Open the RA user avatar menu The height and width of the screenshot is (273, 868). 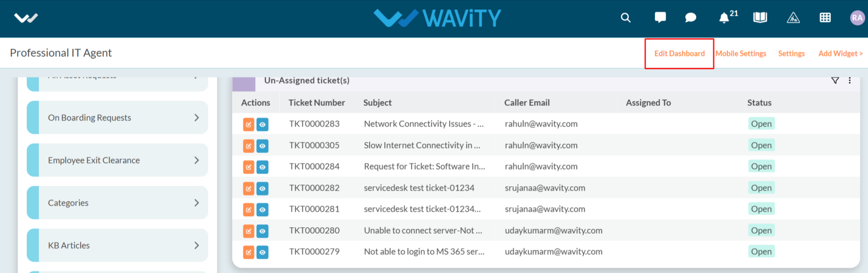point(857,17)
